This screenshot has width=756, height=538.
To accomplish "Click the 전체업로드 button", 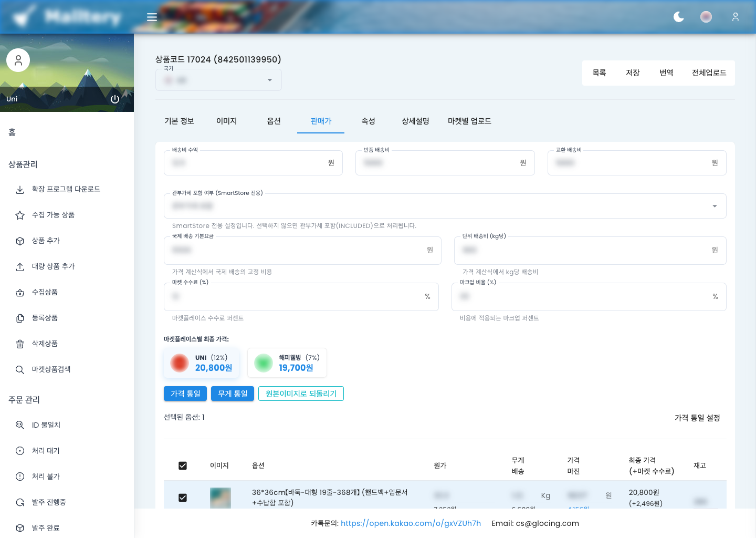I will (x=709, y=73).
